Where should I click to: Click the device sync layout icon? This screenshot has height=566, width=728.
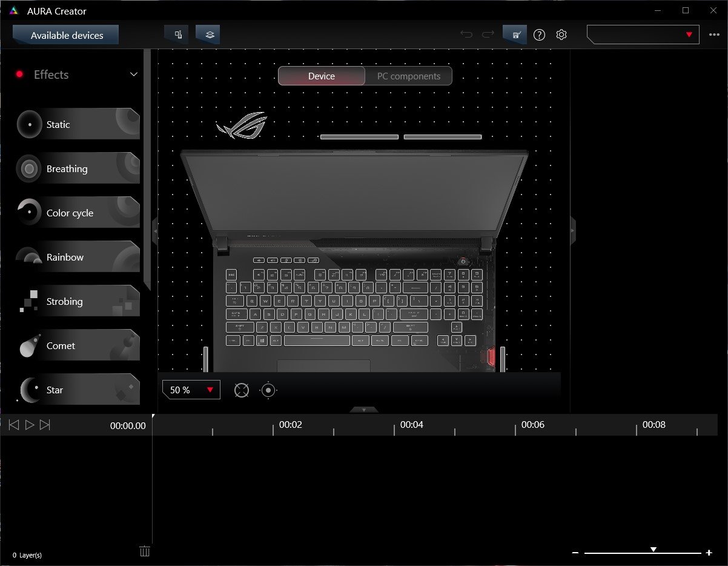click(x=176, y=35)
